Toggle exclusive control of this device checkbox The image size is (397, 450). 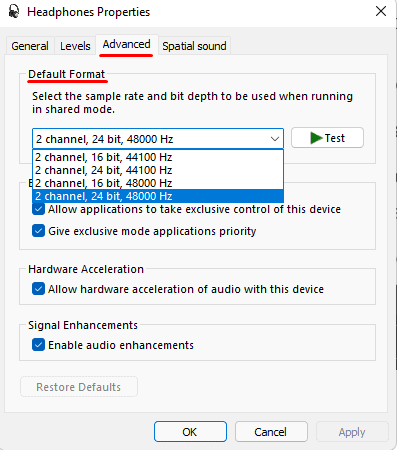[38, 209]
